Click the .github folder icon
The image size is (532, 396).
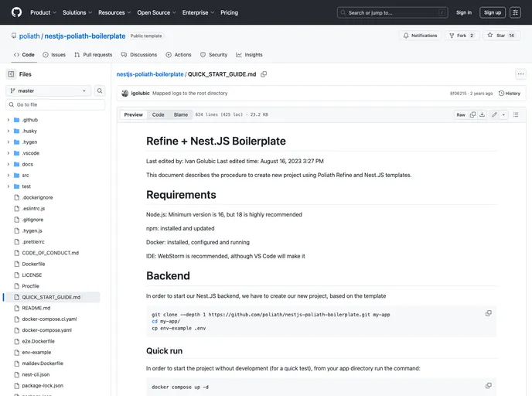tap(17, 120)
